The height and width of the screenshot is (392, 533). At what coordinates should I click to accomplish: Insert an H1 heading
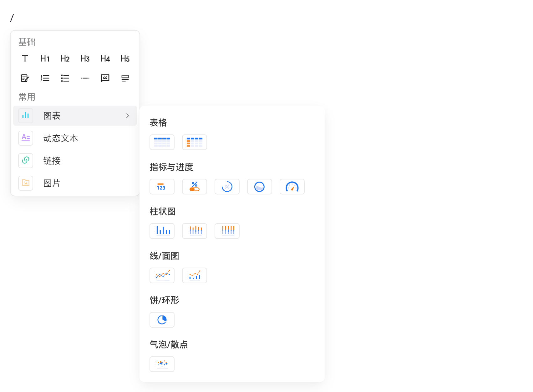[45, 58]
